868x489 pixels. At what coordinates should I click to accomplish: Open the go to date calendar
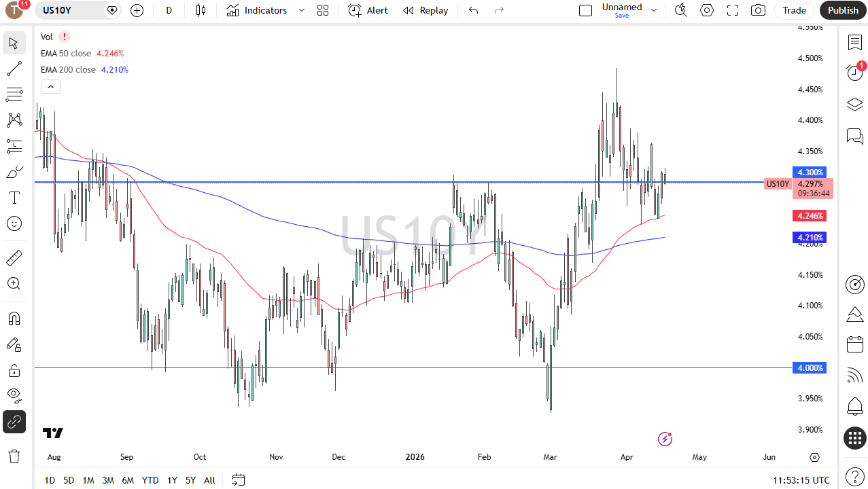tap(238, 480)
